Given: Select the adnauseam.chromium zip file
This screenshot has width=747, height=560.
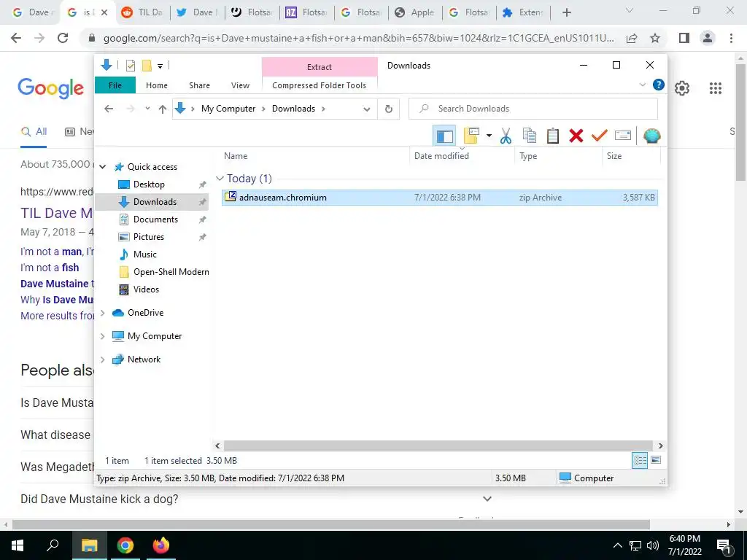Looking at the screenshot, I should 440,198.
